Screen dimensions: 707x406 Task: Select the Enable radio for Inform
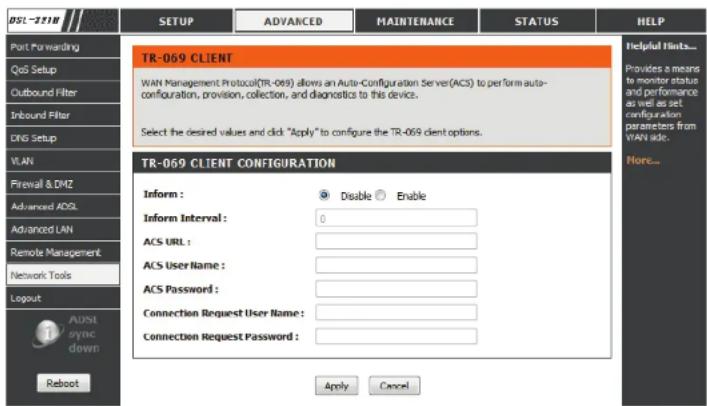[381, 195]
